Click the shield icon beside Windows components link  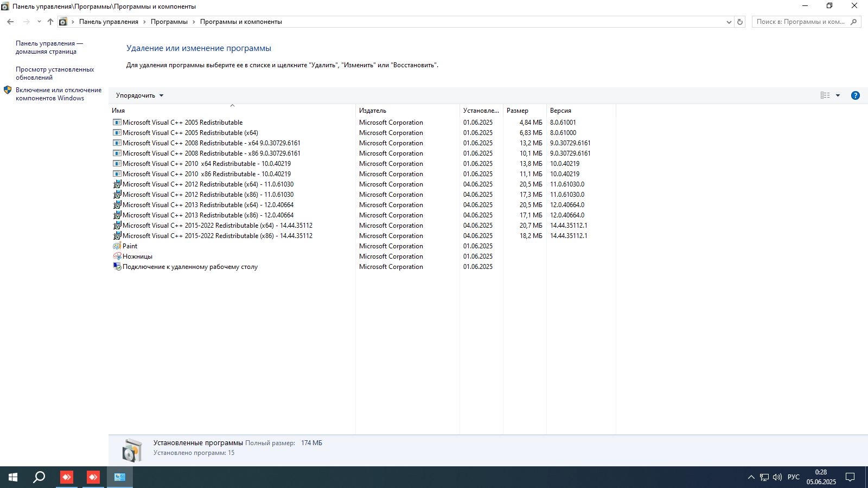click(x=8, y=90)
